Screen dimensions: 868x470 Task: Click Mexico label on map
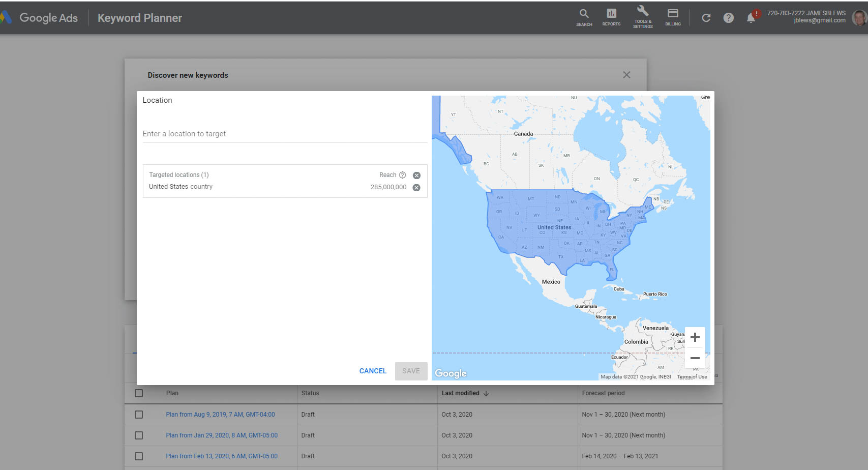(x=551, y=282)
